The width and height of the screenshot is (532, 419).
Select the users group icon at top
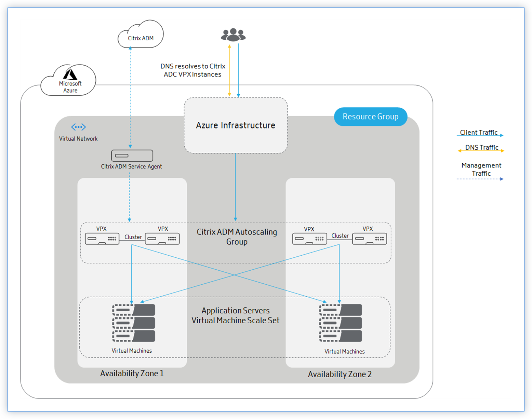click(233, 35)
